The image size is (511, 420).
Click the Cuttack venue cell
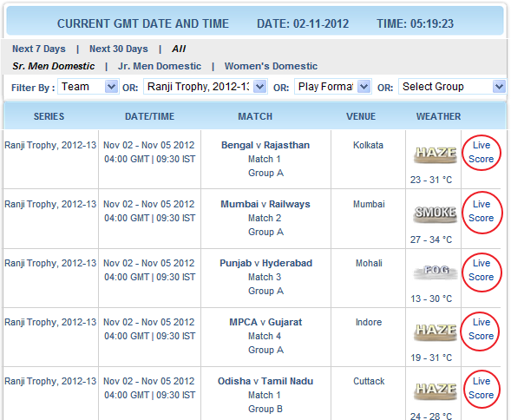click(369, 381)
